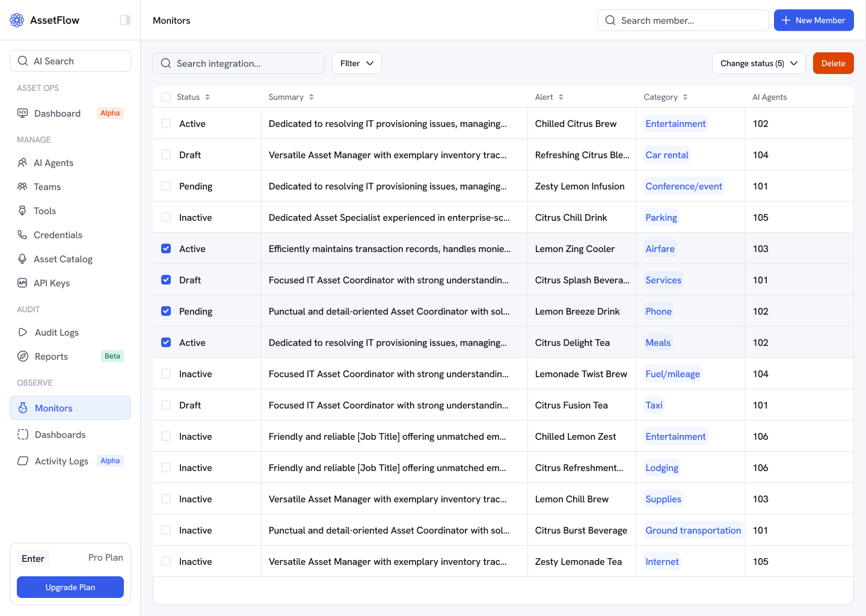The width and height of the screenshot is (866, 616).
Task: Expand Change status (5) dropdown
Action: (x=758, y=63)
